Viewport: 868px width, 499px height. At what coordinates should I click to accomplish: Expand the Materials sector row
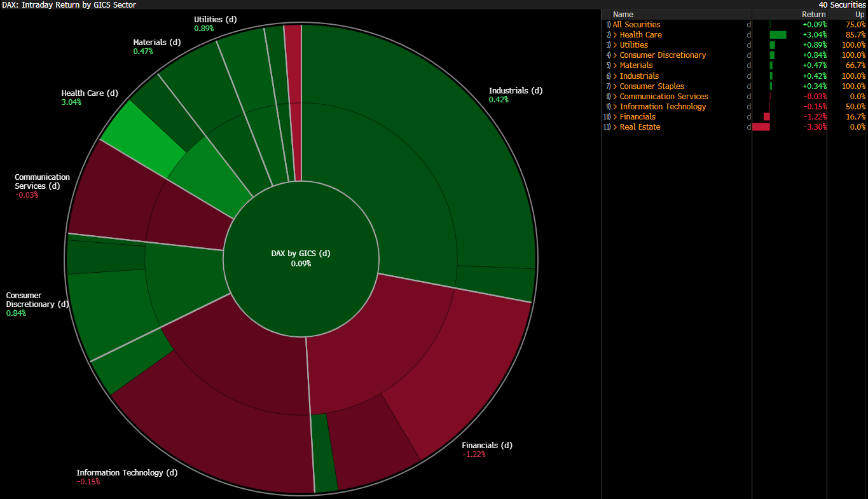[x=615, y=65]
